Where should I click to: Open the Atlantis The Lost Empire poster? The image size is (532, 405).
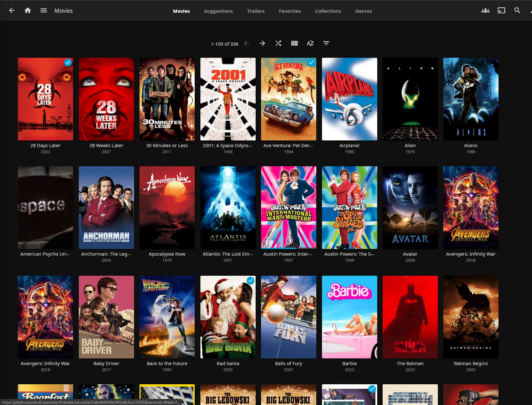point(228,207)
